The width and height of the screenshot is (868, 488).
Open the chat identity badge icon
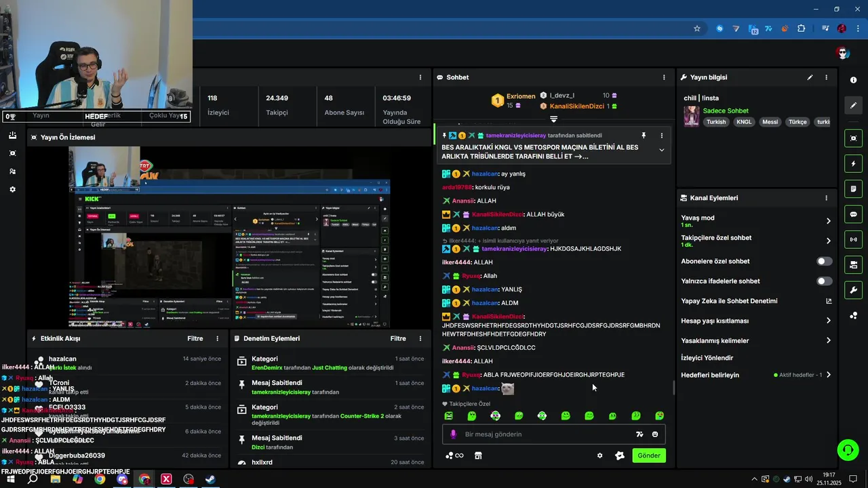click(x=619, y=455)
